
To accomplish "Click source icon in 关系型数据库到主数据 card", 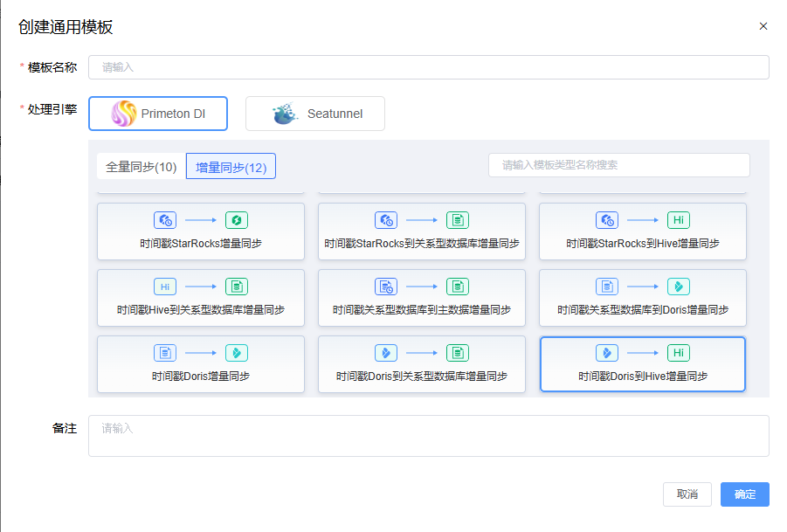I will coord(386,287).
